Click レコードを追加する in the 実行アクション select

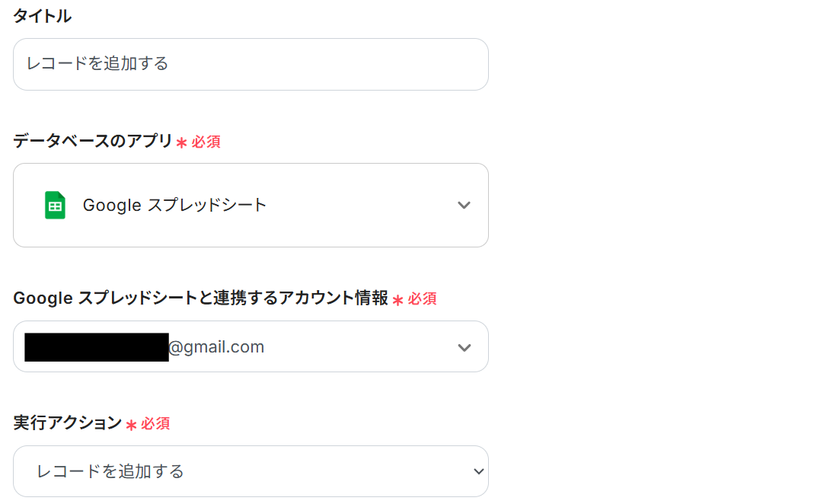click(x=110, y=471)
